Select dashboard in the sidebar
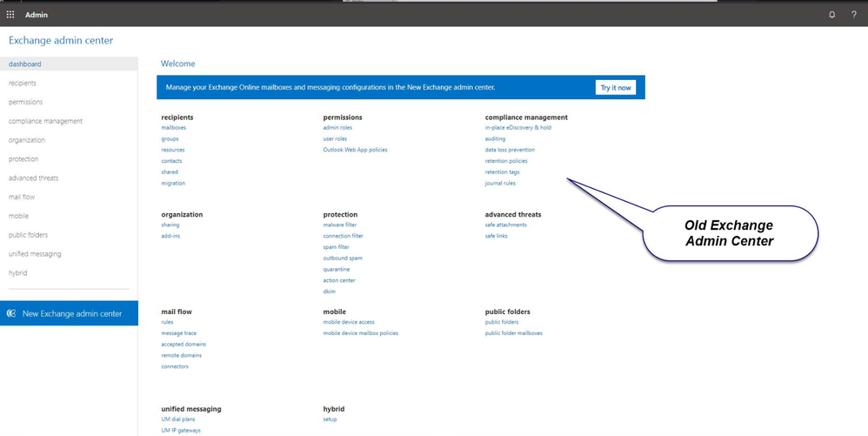The width and height of the screenshot is (868, 436). [x=69, y=64]
